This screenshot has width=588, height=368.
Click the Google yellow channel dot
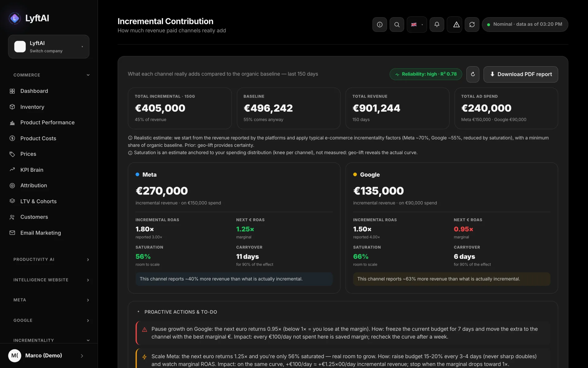[355, 174]
